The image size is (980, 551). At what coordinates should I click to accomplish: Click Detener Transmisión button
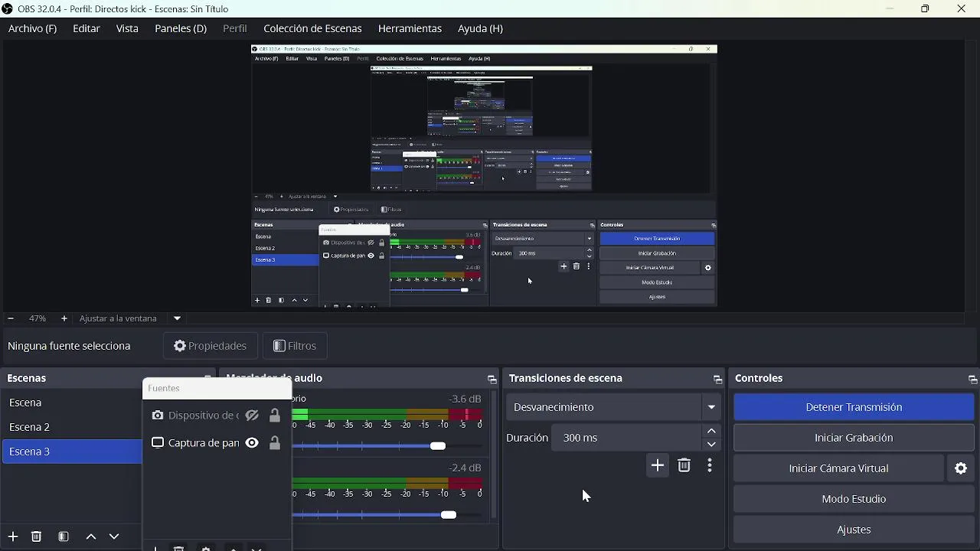pos(854,407)
